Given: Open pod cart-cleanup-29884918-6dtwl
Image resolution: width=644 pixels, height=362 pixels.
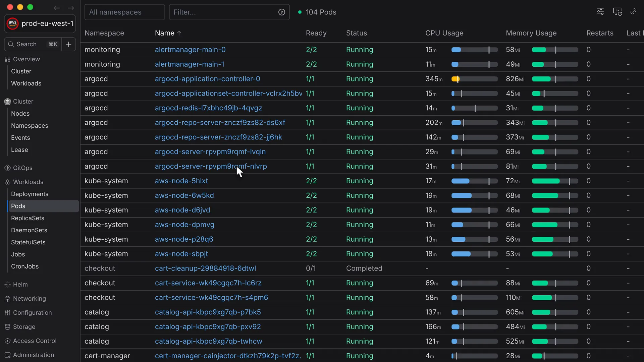Looking at the screenshot, I should click(x=205, y=268).
